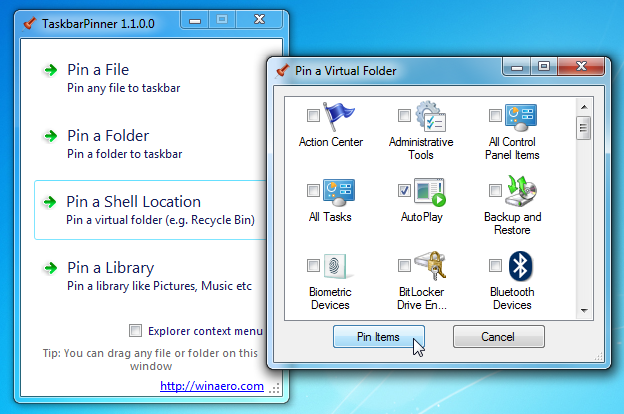The image size is (624, 414).
Task: Choose Pin a Library option
Action: coord(150,276)
